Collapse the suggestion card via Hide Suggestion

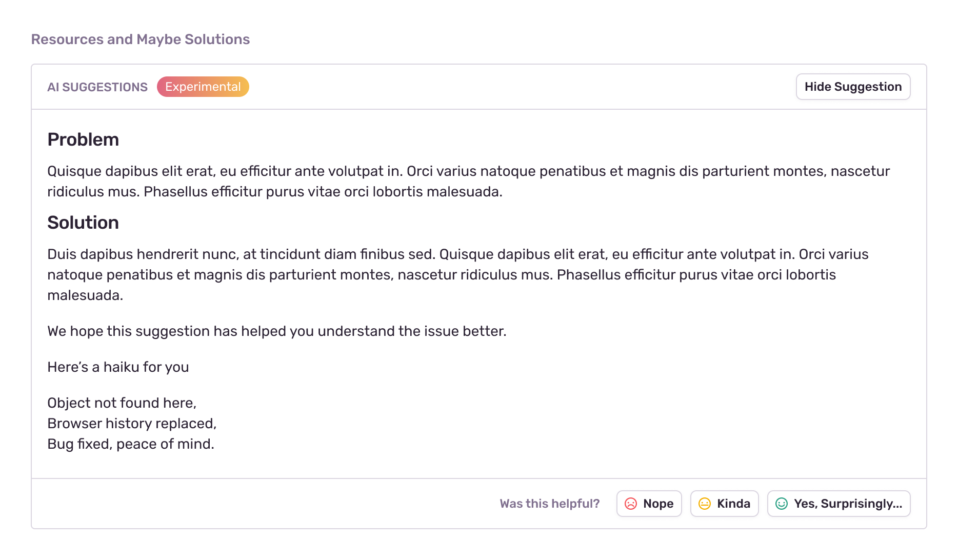click(853, 87)
